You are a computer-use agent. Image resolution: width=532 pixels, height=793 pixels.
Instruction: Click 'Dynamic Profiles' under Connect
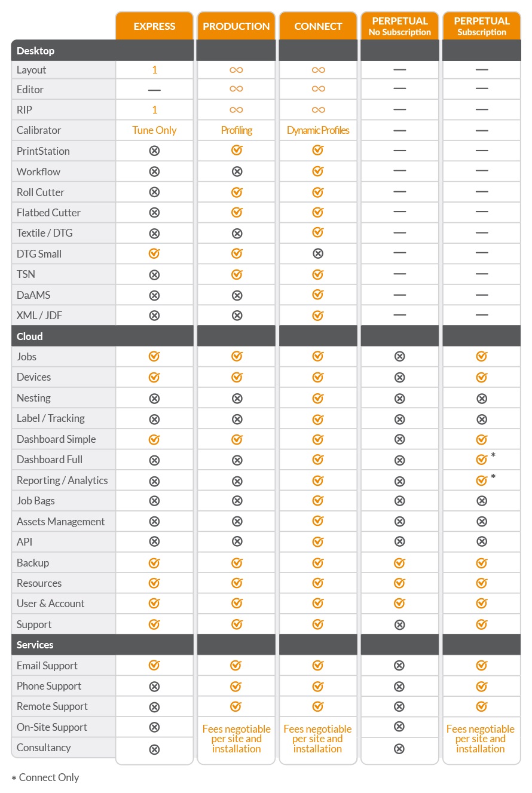318,130
